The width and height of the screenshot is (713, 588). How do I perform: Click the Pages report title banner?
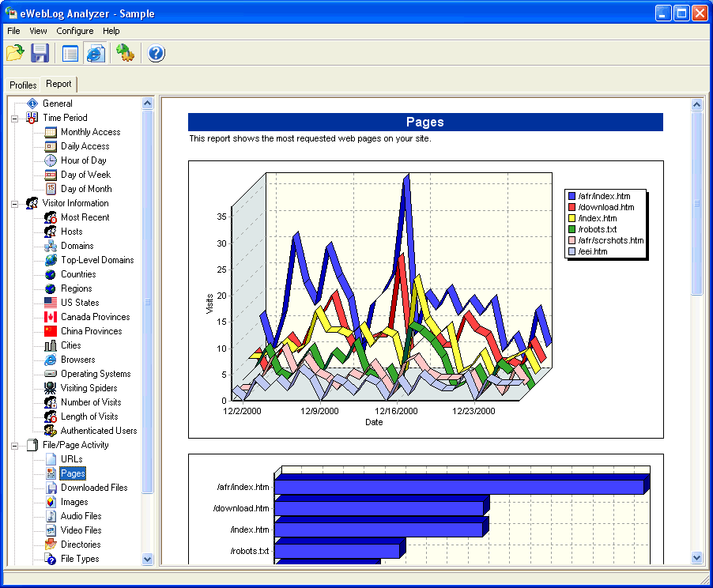tap(425, 122)
